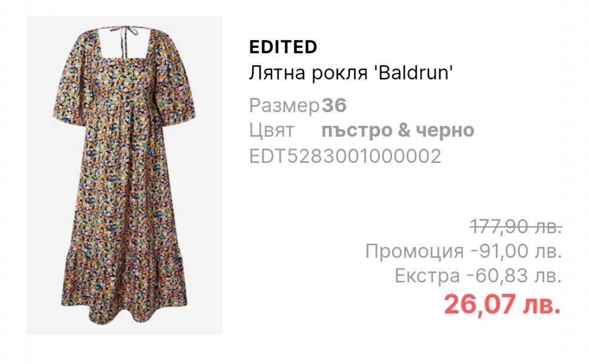Click the size value 36

(x=334, y=105)
